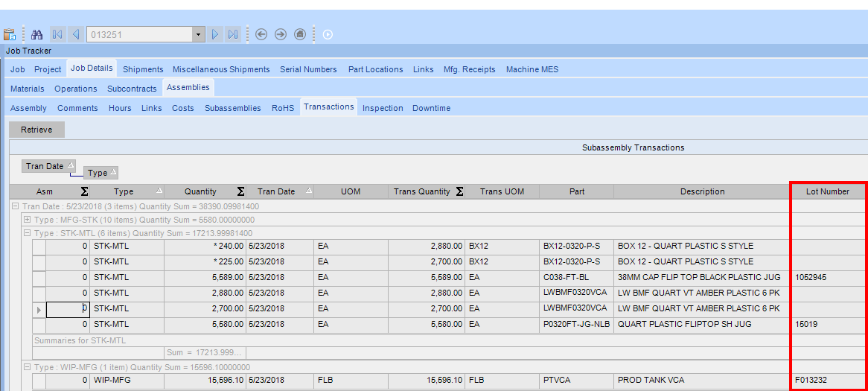Select the Costs tab
The image size is (868, 391).
coord(182,108)
